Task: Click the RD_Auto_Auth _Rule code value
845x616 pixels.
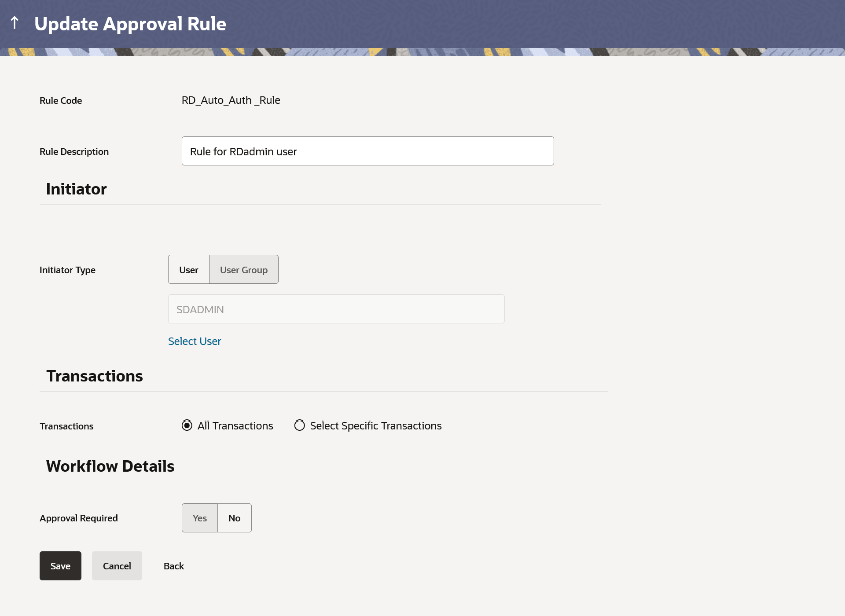Action: [231, 100]
